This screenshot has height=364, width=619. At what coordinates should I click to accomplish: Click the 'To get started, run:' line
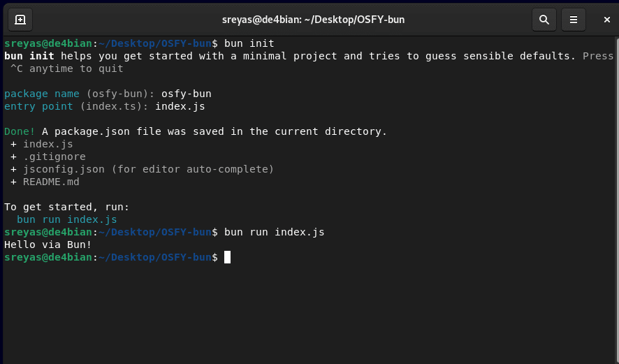66,207
